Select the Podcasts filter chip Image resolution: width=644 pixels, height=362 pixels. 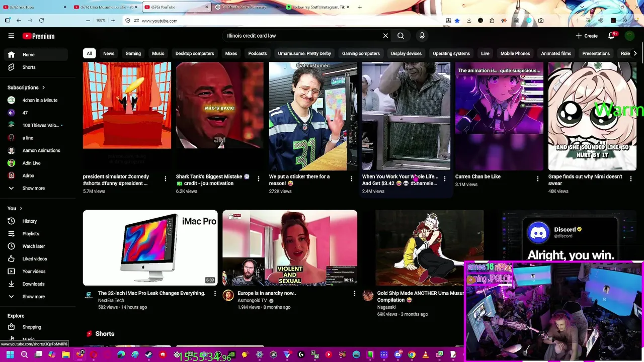click(257, 53)
